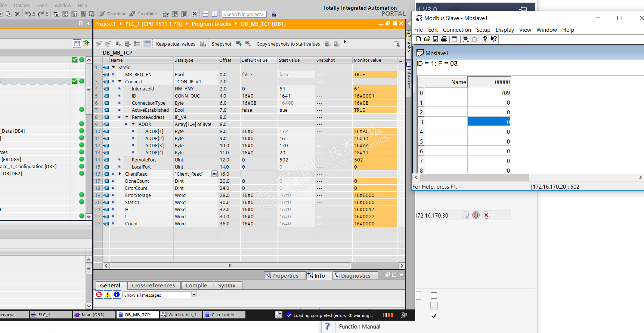
Task: Click Program blocks in breadcrumb
Action: coord(211,24)
